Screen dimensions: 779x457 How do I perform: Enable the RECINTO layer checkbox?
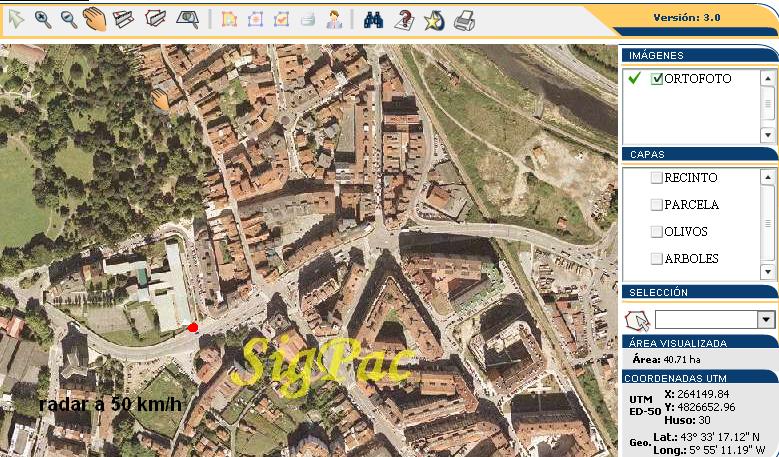657,178
